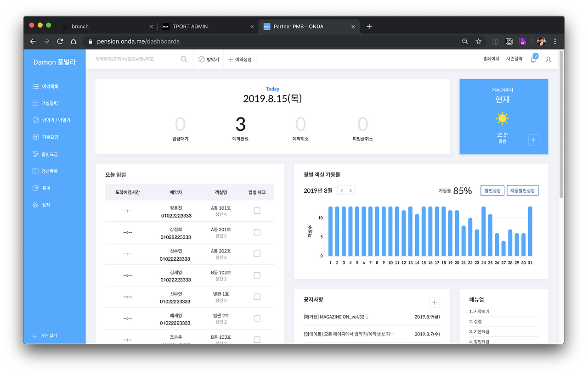This screenshot has width=588, height=375.
Task: Click the 예약생성 button in header
Action: (239, 59)
